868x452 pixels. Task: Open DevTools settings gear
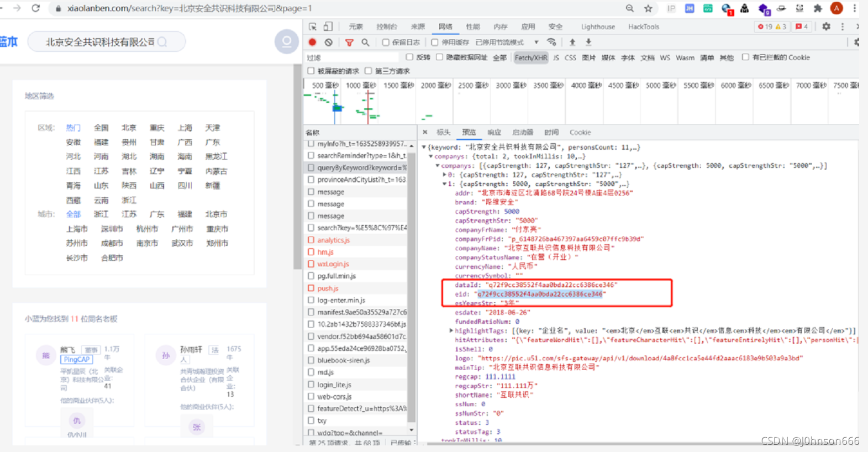826,27
